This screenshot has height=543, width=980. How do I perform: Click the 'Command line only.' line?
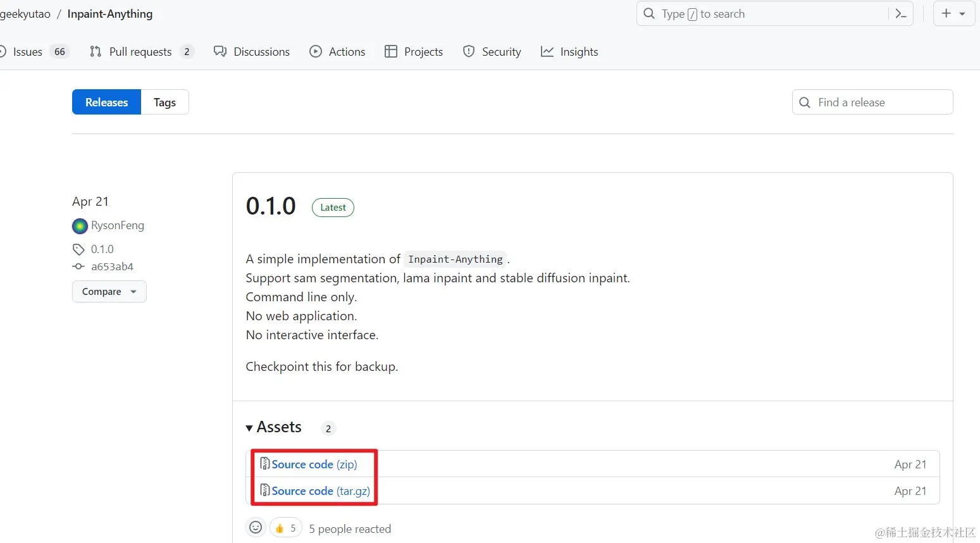click(x=301, y=297)
